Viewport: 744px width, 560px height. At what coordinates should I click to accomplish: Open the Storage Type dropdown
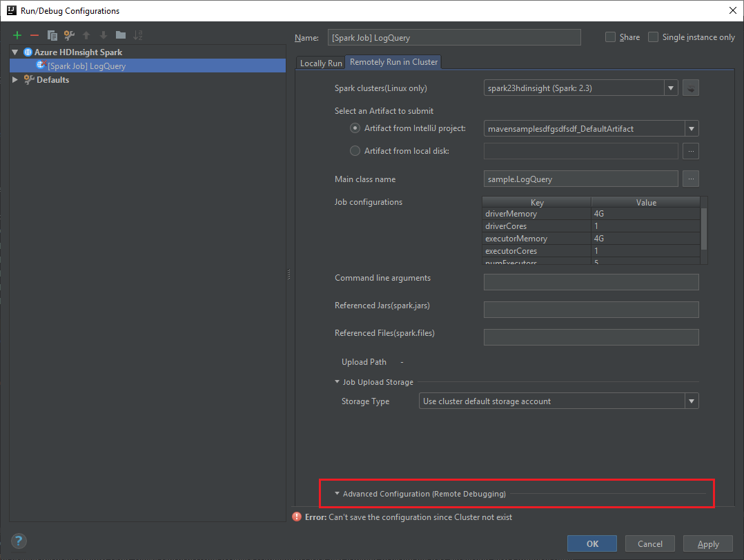(x=691, y=401)
